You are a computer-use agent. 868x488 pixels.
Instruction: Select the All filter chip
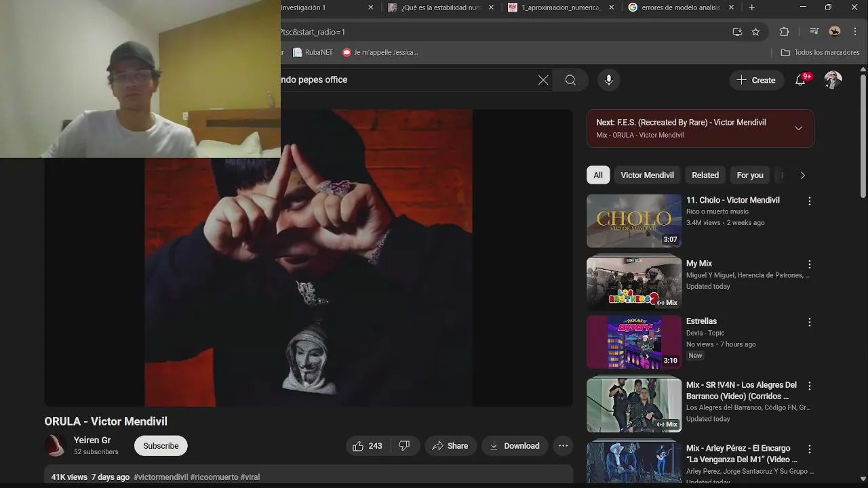(x=598, y=175)
